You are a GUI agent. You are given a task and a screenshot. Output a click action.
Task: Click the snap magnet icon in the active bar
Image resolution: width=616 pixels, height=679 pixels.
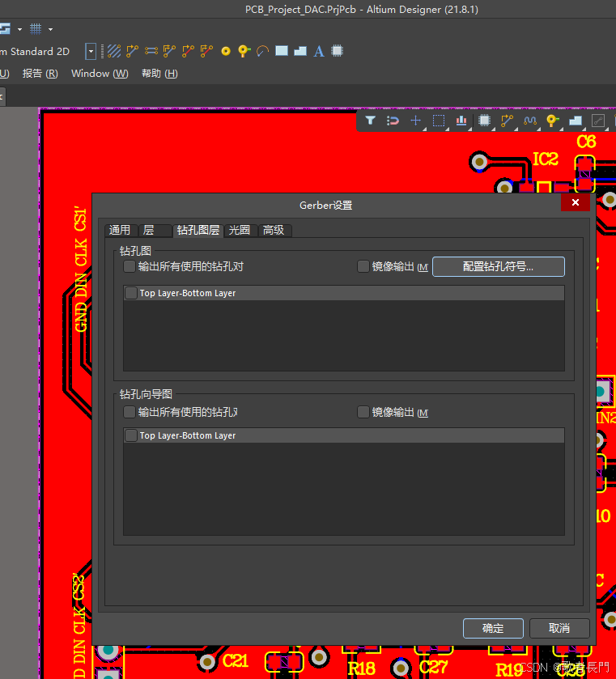point(393,121)
